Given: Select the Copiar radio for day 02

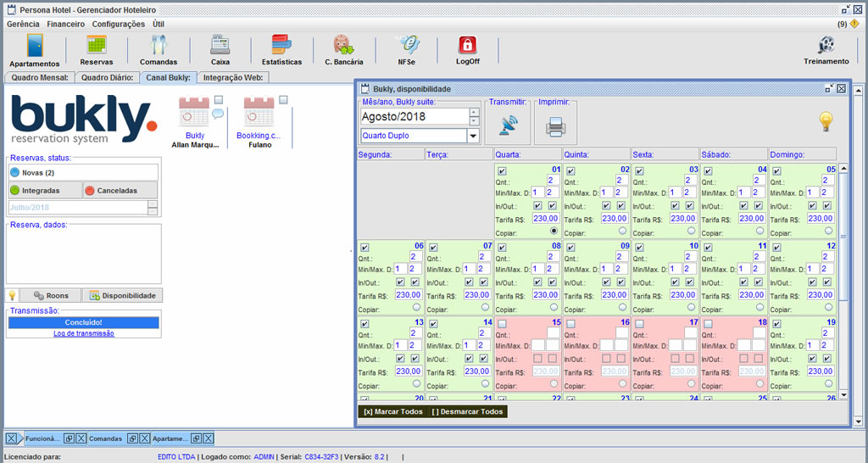Looking at the screenshot, I should tap(623, 231).
